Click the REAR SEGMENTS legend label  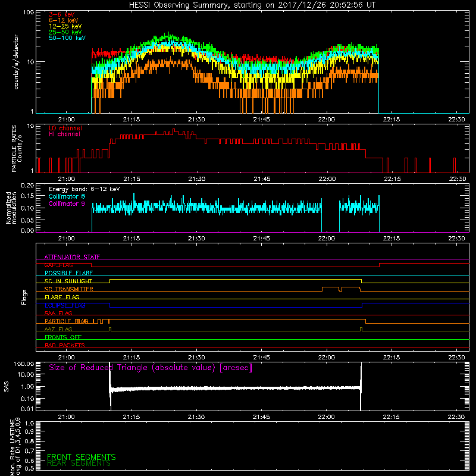pyautogui.click(x=79, y=464)
